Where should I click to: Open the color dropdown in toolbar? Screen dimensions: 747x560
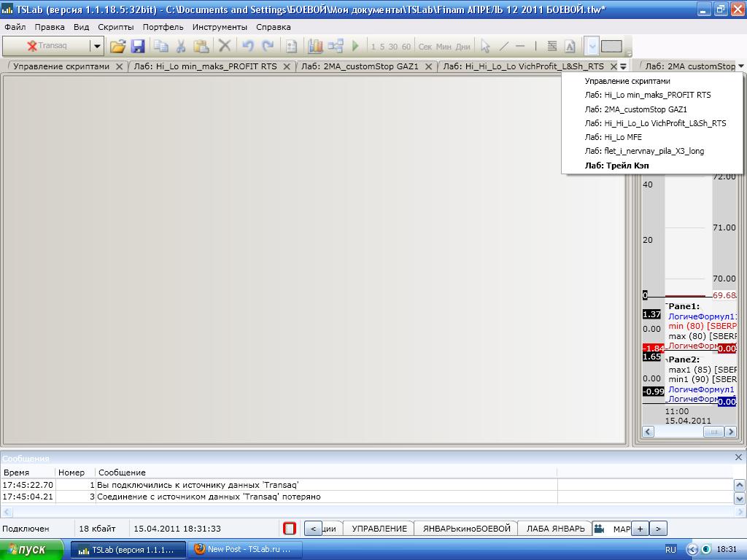pos(591,46)
